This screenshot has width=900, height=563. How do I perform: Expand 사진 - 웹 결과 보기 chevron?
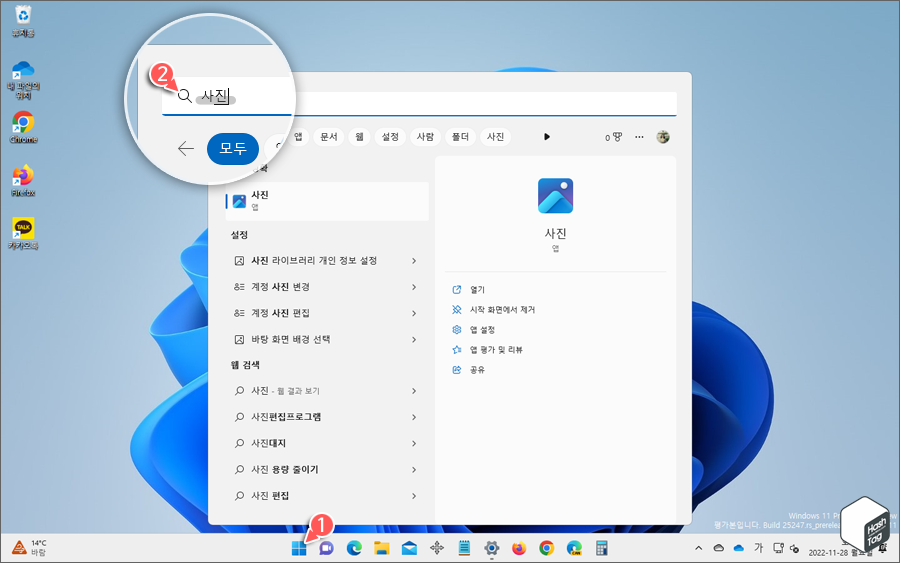pos(414,391)
